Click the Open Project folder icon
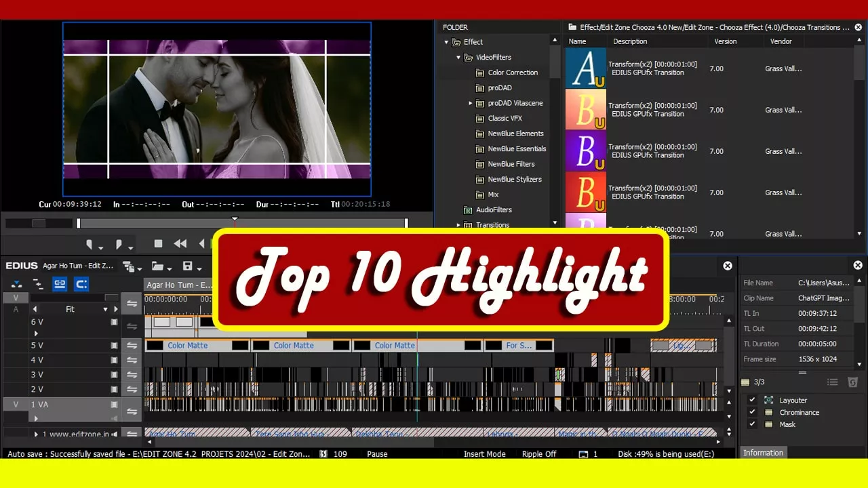The height and width of the screenshot is (488, 868). (157, 266)
